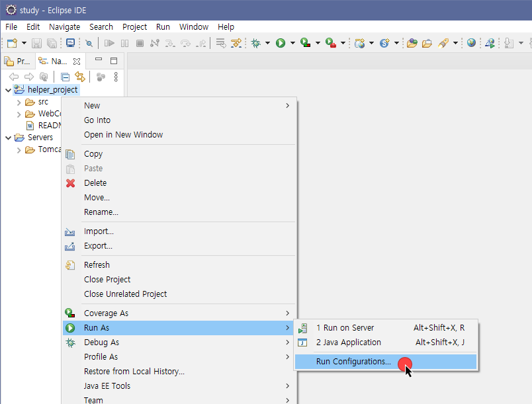This screenshot has width=532, height=404.
Task: Click the Open Type folder toolbar icon
Action: tap(412, 43)
